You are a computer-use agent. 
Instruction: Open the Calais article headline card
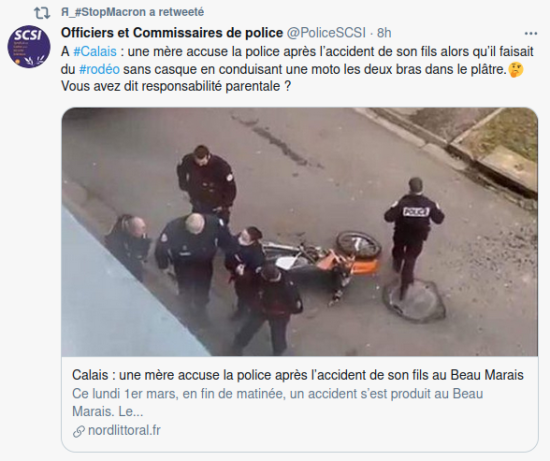(297, 375)
